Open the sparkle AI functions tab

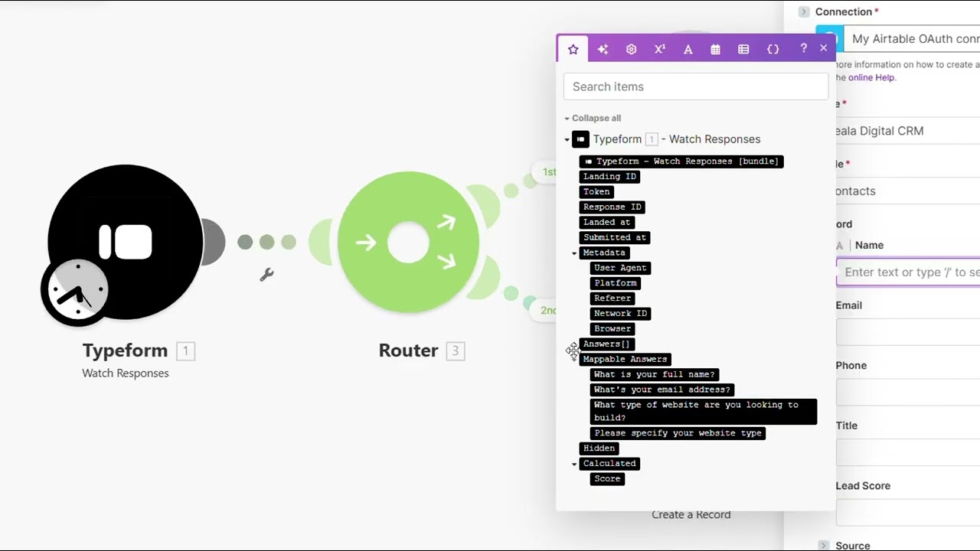603,49
